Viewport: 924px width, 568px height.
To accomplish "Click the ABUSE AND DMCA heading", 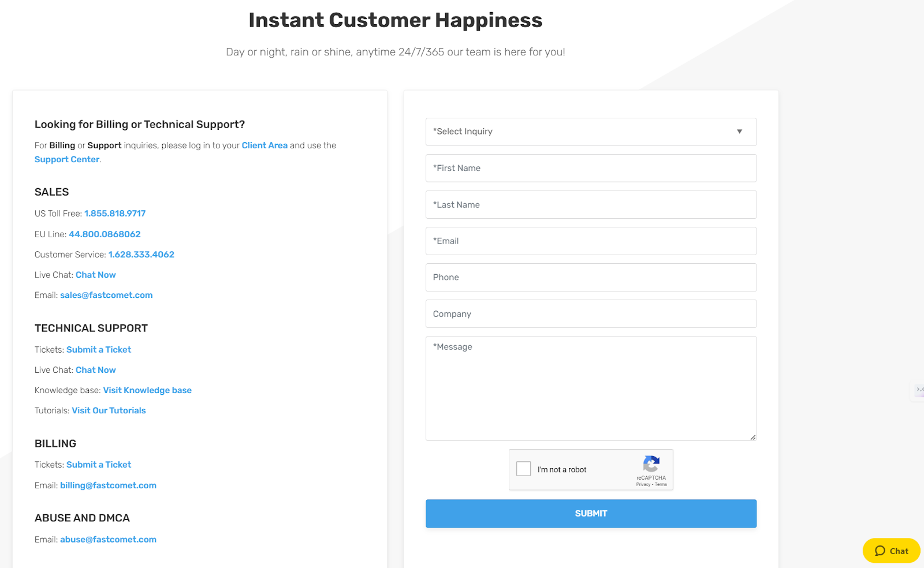I will [82, 518].
